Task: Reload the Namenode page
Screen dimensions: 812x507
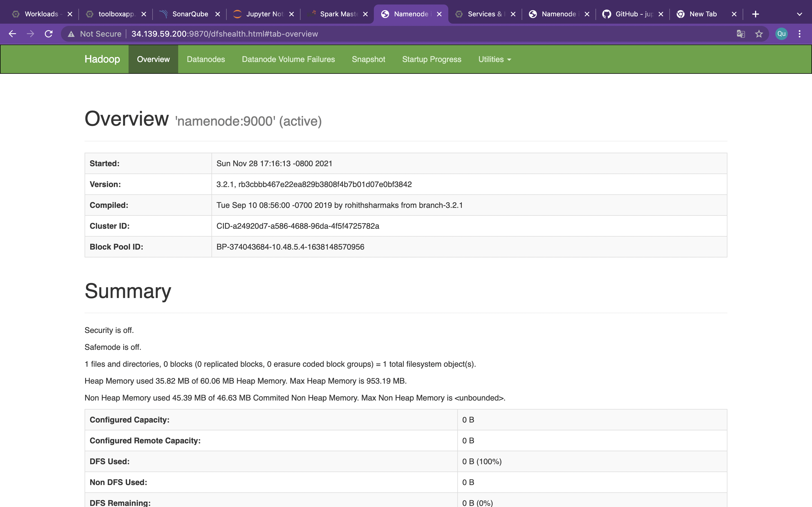Action: pyautogui.click(x=48, y=34)
